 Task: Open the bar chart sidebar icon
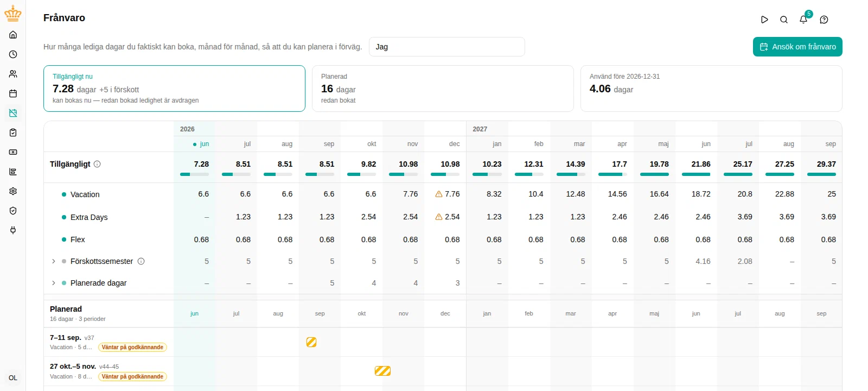point(13,172)
